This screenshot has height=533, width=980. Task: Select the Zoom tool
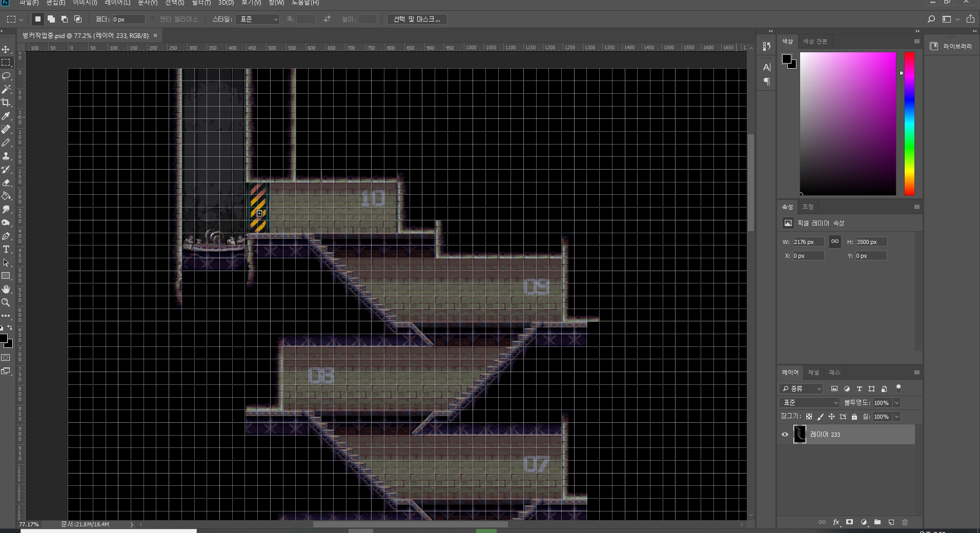click(6, 302)
